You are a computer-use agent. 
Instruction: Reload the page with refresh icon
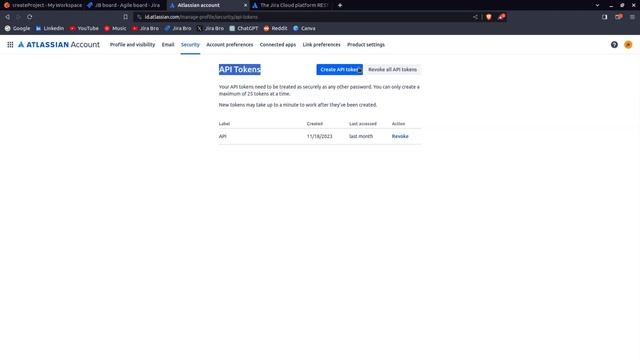click(29, 17)
